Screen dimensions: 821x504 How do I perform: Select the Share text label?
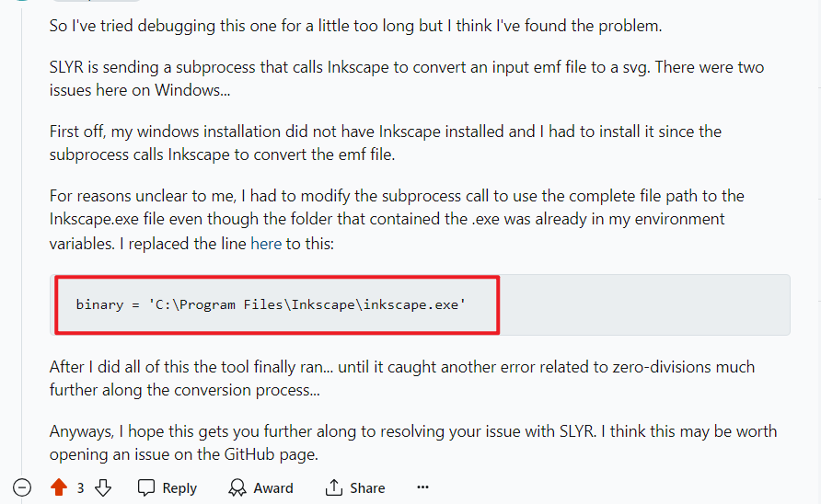point(367,487)
